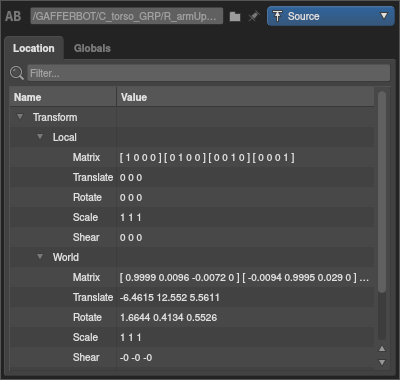The width and height of the screenshot is (400, 380).
Task: Collapse the Transform section
Action: coord(20,117)
